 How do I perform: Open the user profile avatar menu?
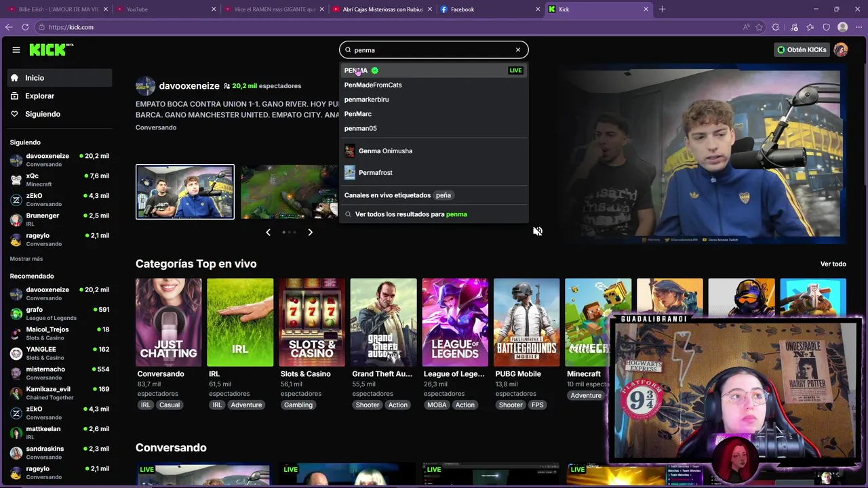[x=841, y=49]
